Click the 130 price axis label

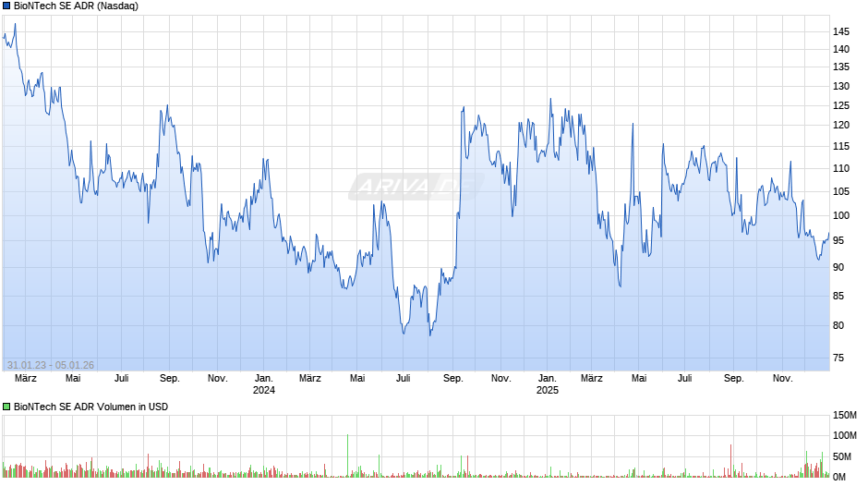click(x=841, y=87)
